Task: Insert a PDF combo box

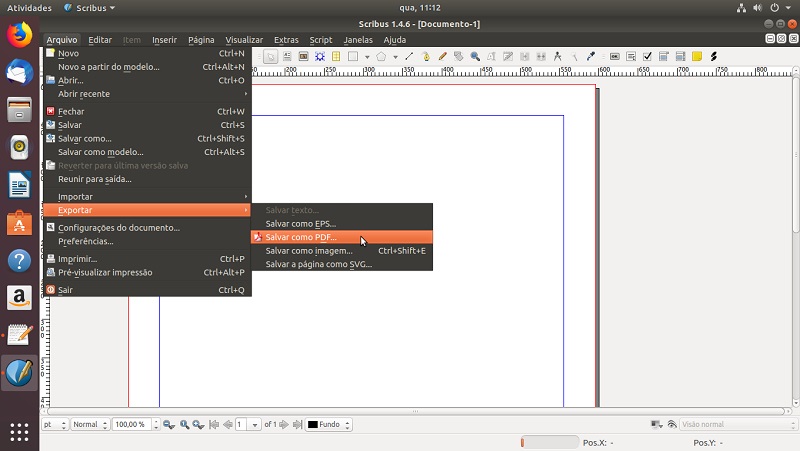Action: click(x=664, y=57)
